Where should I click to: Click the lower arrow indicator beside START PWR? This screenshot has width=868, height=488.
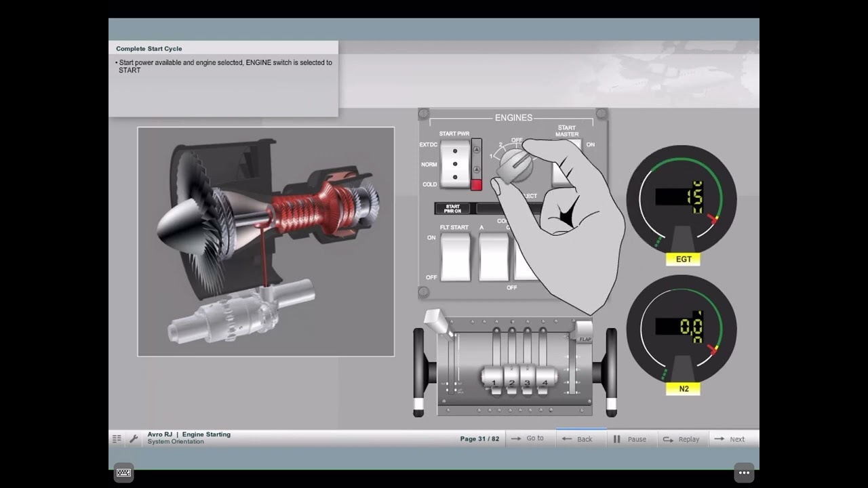coord(476,169)
